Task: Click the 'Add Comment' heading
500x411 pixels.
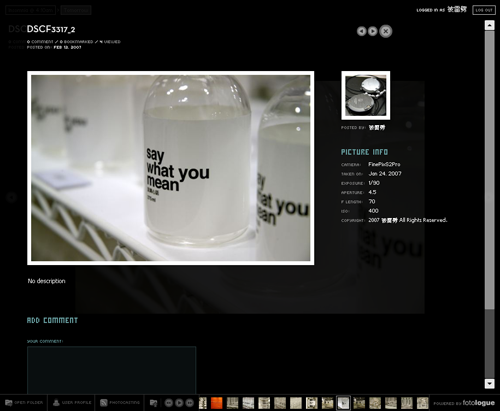Action: point(52,320)
